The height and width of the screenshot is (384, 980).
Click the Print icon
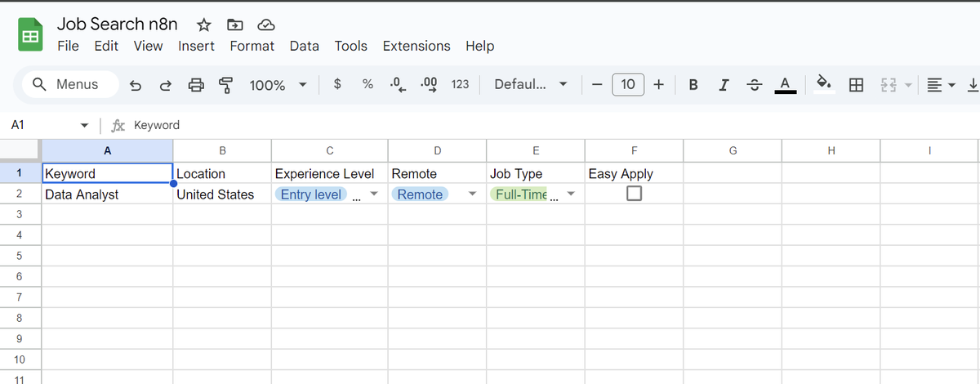pyautogui.click(x=196, y=84)
